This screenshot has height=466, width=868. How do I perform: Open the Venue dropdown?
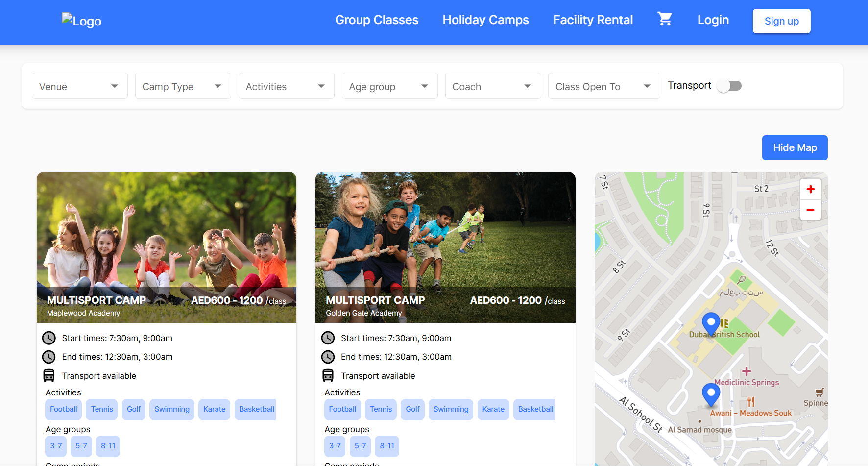click(79, 86)
